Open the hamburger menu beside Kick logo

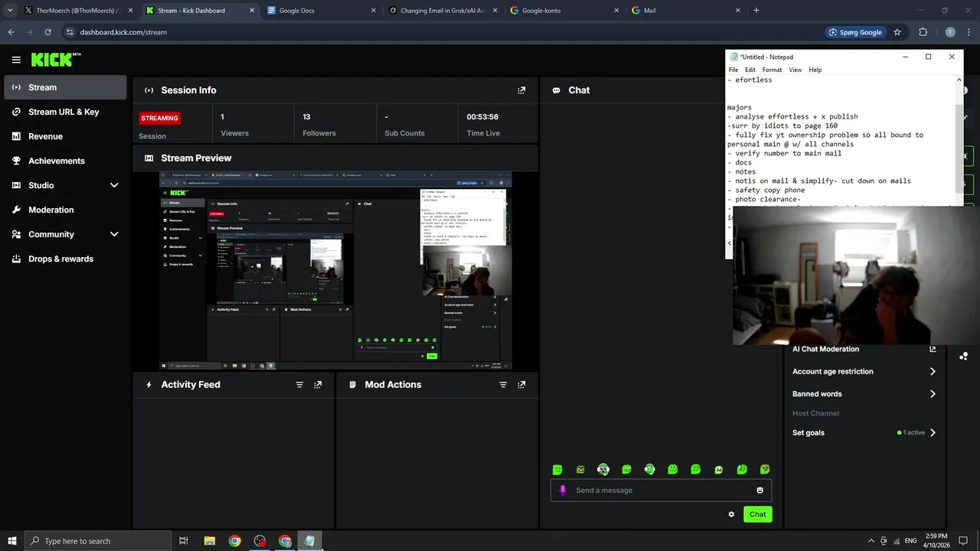[16, 60]
